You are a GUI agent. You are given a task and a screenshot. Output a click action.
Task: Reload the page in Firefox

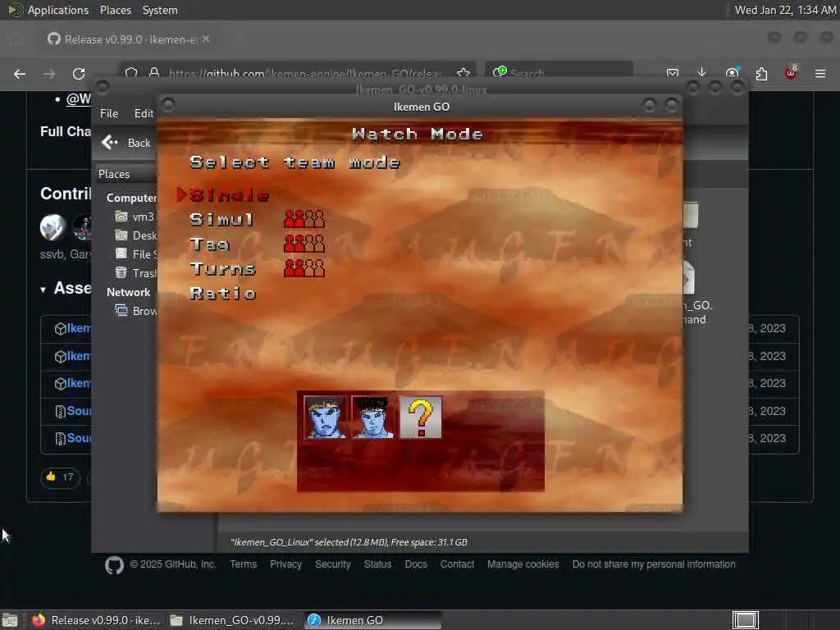(x=79, y=74)
